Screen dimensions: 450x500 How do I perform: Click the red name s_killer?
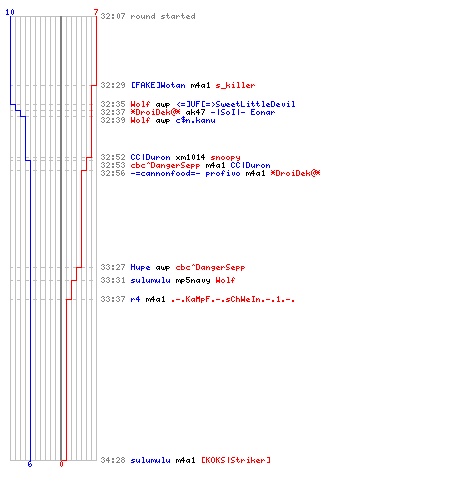tap(235, 85)
